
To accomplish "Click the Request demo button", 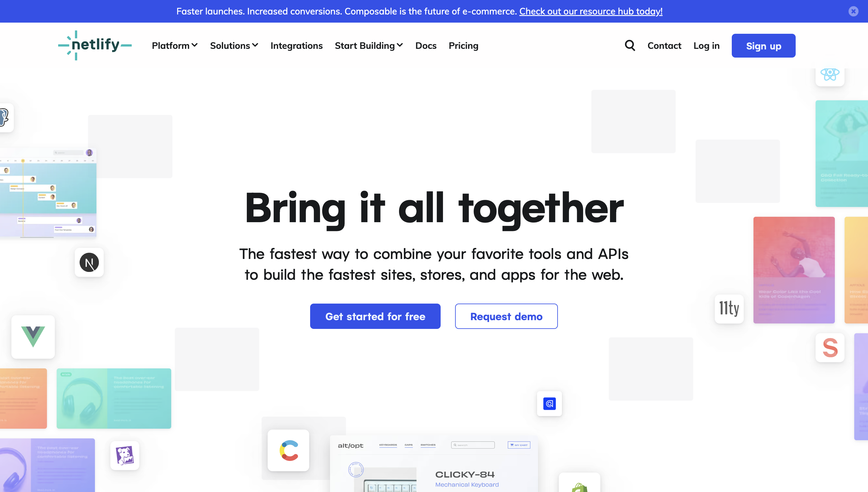I will 506,316.
